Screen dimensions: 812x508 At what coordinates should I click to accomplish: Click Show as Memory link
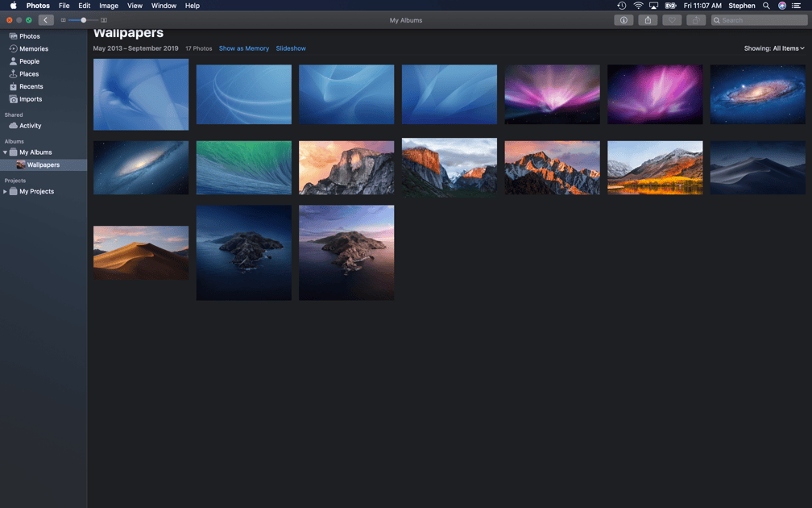[244, 48]
